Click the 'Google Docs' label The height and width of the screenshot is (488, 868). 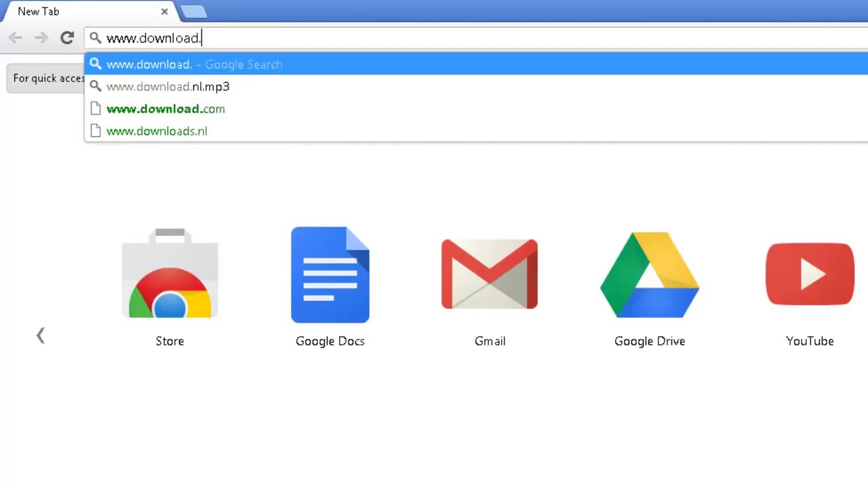click(330, 341)
